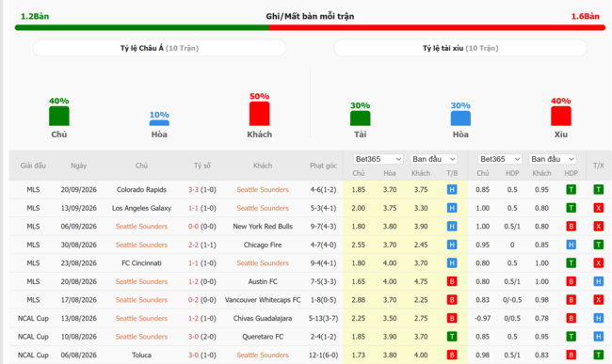Click the goals scored/conceded progress bar
This screenshot has width=612, height=364.
(x=310, y=27)
